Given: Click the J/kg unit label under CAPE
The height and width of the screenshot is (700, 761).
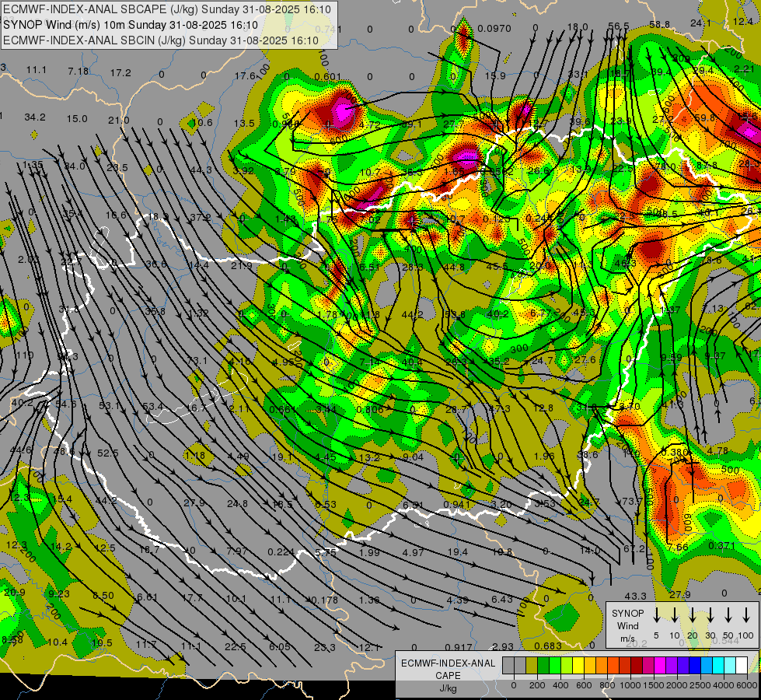Looking at the screenshot, I should (448, 688).
